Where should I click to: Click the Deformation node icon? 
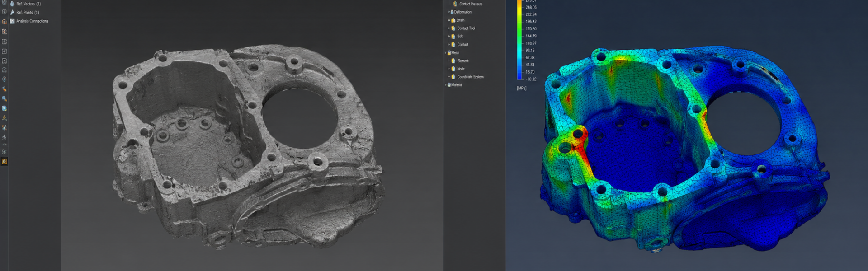pyautogui.click(x=452, y=12)
